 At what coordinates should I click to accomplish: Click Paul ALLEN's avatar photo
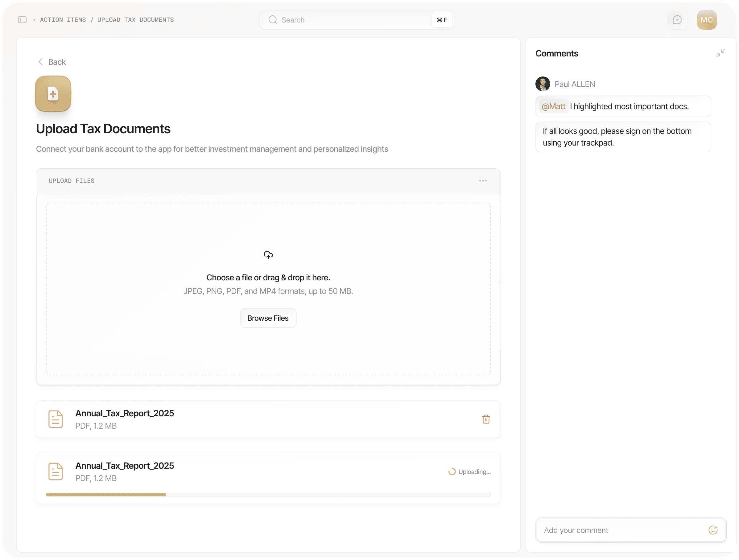pos(543,84)
